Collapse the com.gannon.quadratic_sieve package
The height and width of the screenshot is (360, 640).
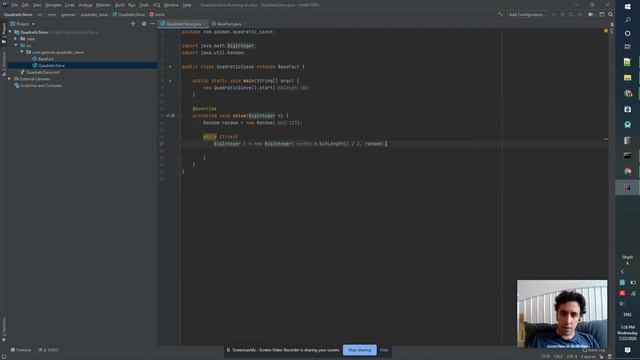22,52
